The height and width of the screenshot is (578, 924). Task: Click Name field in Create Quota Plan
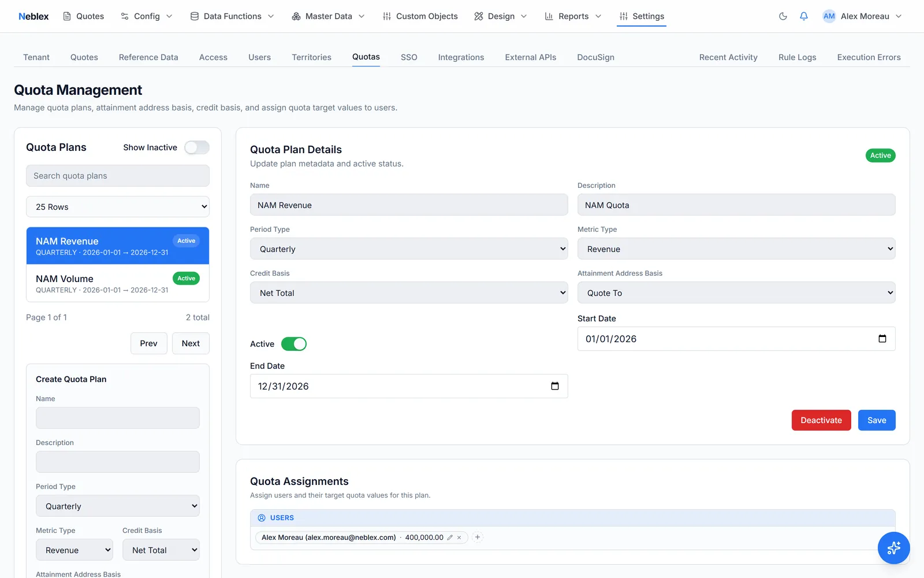(118, 418)
